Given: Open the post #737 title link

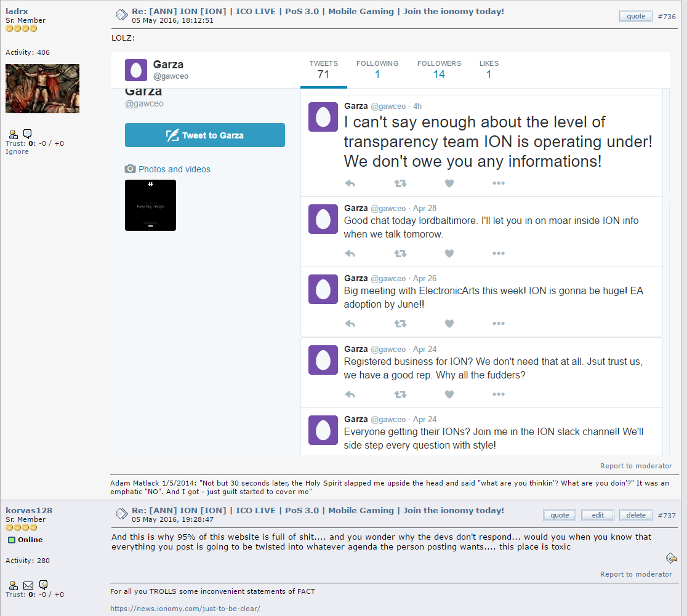Looking at the screenshot, I should coord(318,510).
